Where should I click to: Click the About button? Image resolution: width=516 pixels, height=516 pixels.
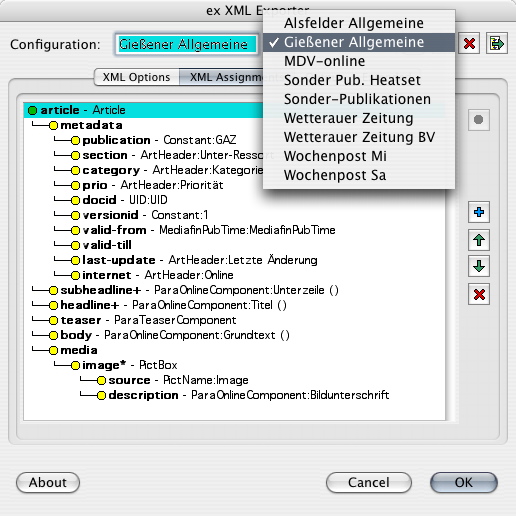click(48, 482)
